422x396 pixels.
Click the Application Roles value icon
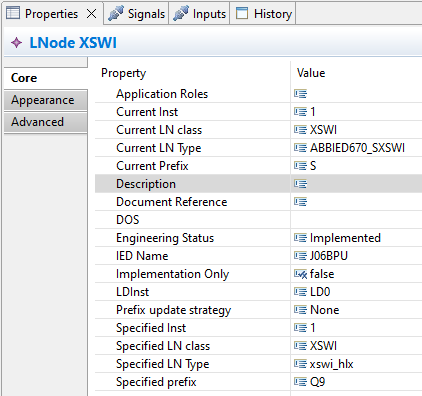pos(300,94)
